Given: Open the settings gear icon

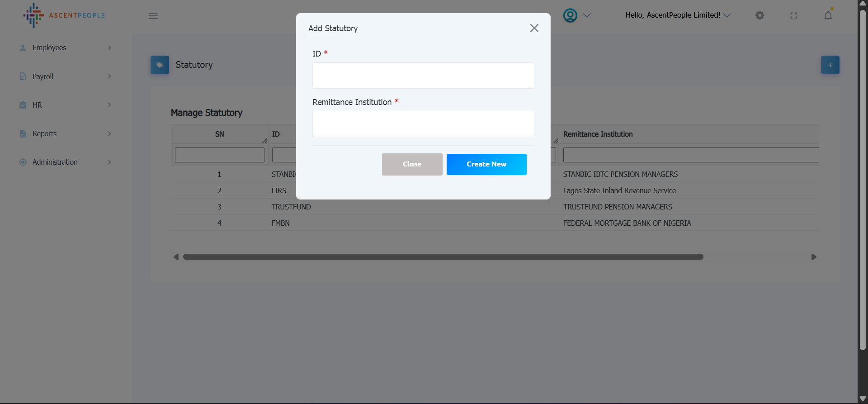Looking at the screenshot, I should [x=759, y=15].
